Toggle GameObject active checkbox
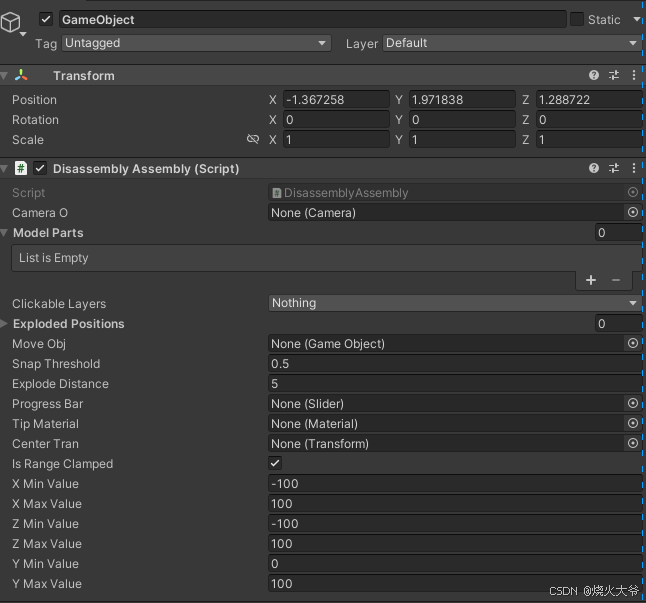646x603 pixels. (x=46, y=19)
